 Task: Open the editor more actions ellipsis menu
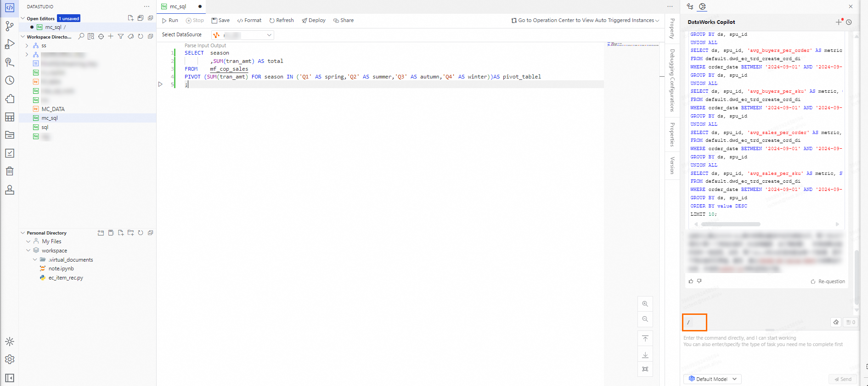pyautogui.click(x=670, y=6)
